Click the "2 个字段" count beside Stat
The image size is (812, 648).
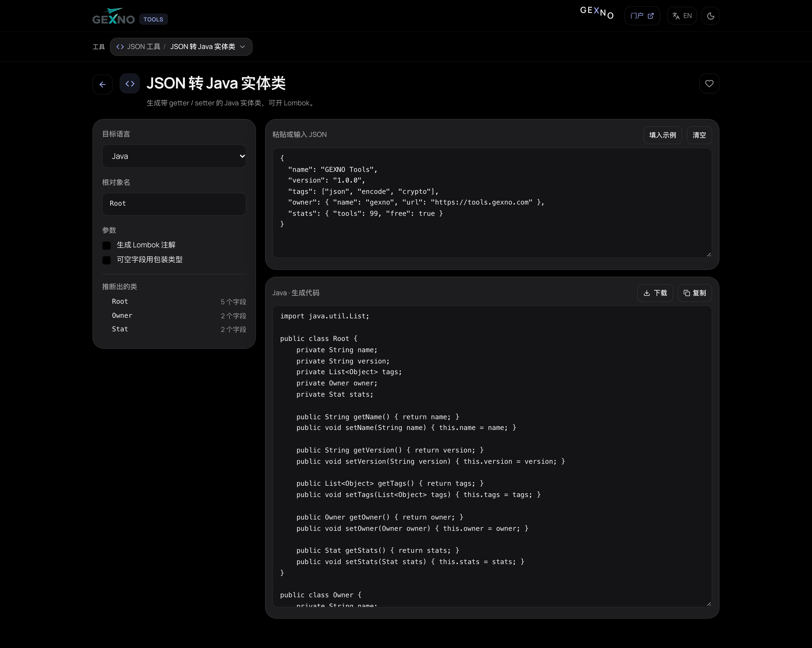pos(233,330)
